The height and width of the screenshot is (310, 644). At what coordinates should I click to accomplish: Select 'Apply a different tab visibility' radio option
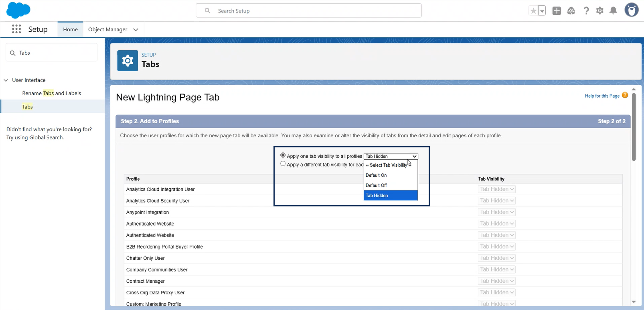click(283, 164)
